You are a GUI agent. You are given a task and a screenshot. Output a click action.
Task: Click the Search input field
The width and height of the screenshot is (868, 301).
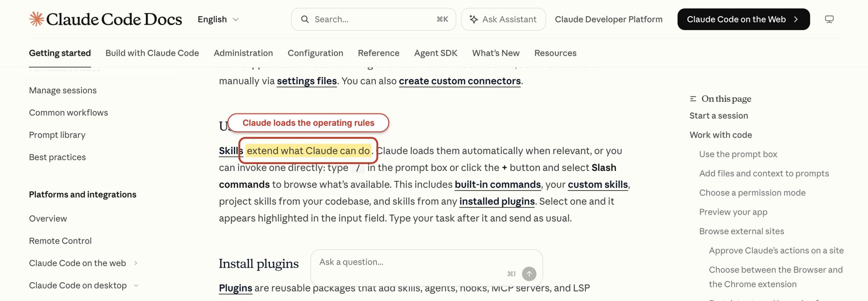click(373, 19)
